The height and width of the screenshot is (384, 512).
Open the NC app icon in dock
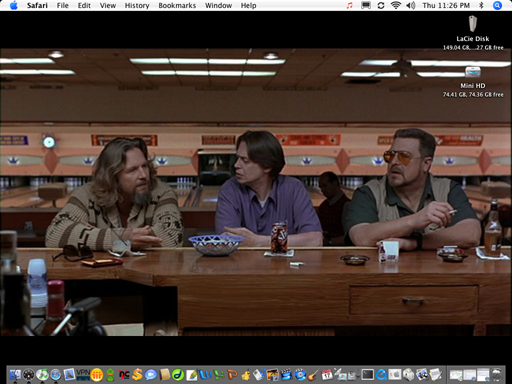(124, 375)
